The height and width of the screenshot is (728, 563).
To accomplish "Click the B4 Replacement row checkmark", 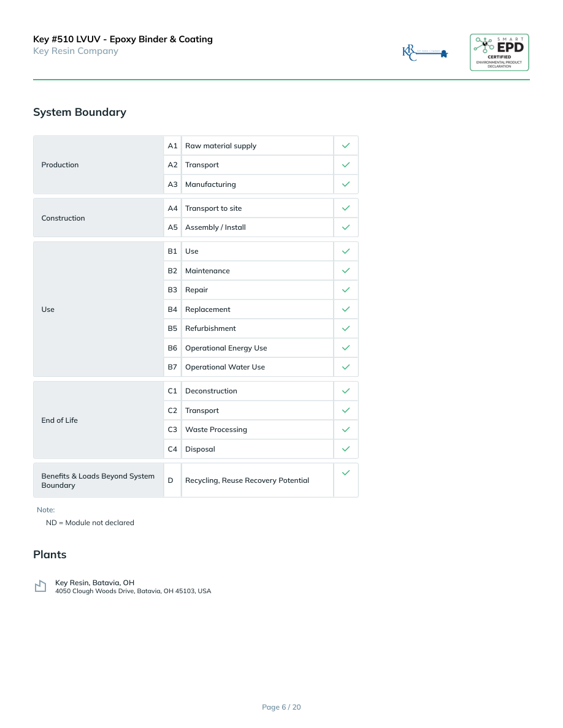I will pos(346,309).
